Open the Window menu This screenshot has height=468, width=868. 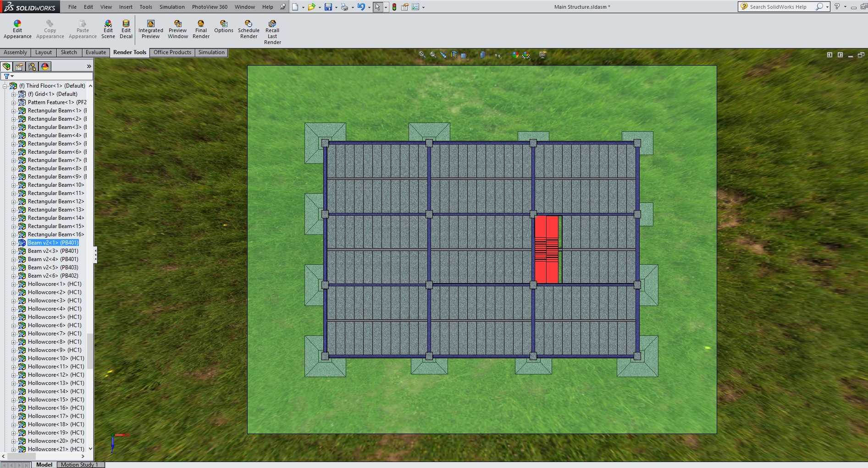click(x=245, y=7)
